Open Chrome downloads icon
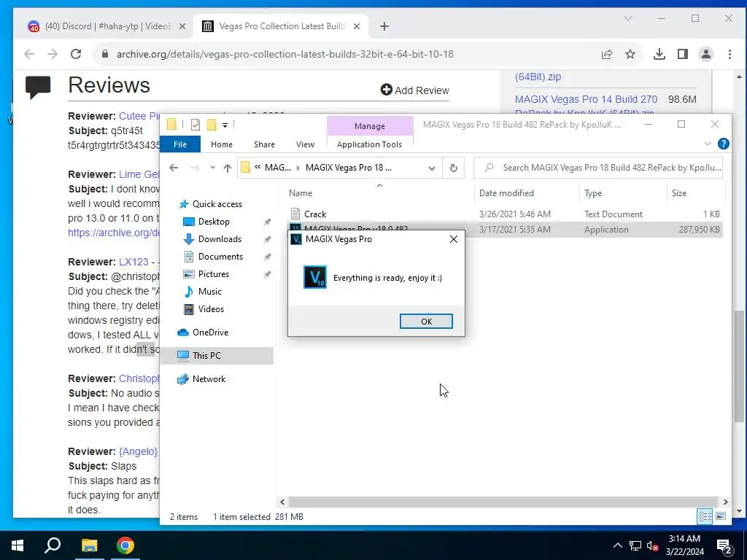This screenshot has height=560, width=747. coord(659,54)
